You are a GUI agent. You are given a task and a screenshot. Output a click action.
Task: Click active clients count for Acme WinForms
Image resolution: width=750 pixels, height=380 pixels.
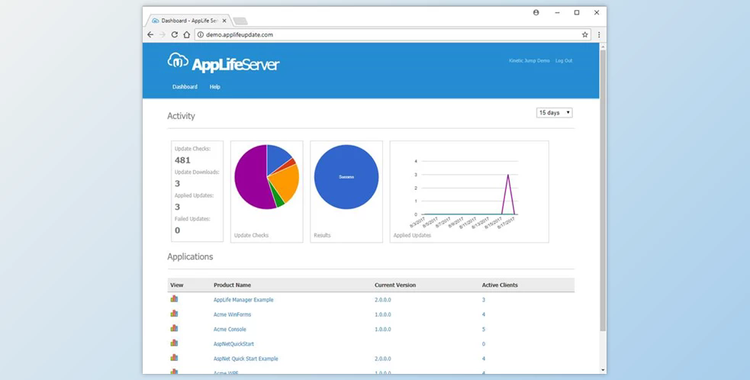(x=484, y=315)
